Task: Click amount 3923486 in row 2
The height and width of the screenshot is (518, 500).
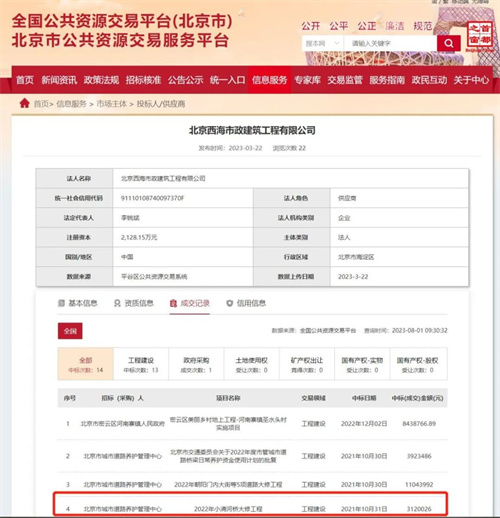Action: tap(419, 456)
